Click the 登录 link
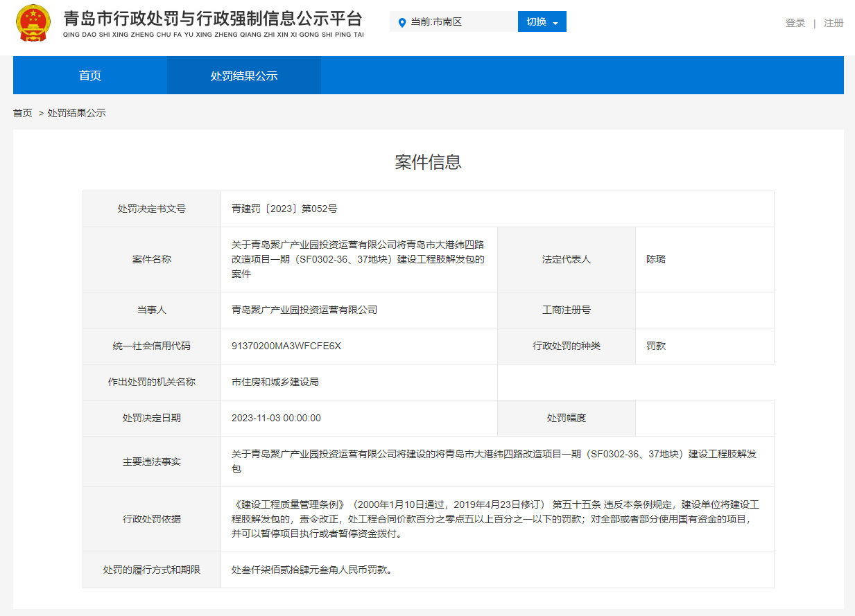 [795, 23]
